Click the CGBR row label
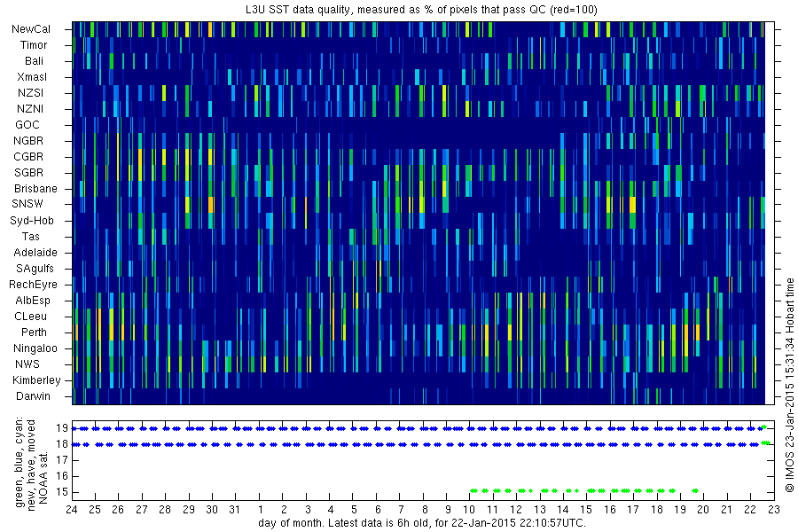Image resolution: width=798 pixels, height=532 pixels. pos(28,156)
